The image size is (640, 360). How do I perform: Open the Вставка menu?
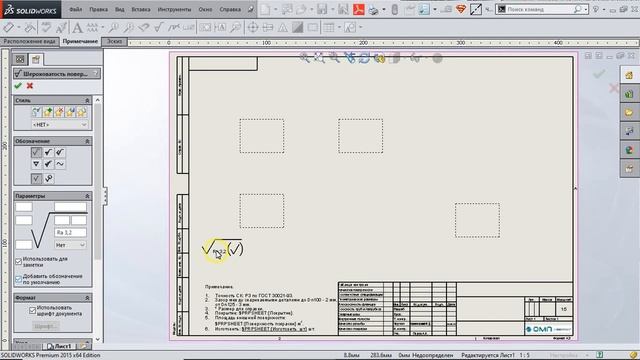[141, 9]
